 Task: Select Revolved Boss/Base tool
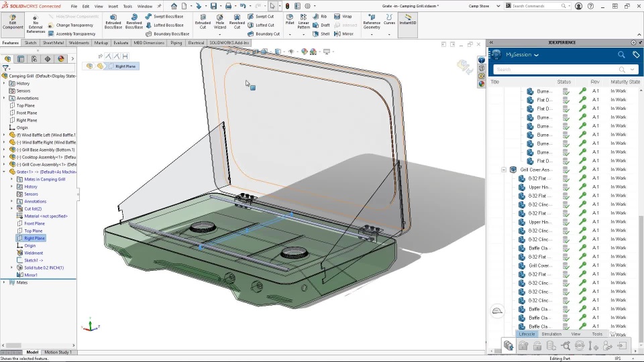coord(134,22)
